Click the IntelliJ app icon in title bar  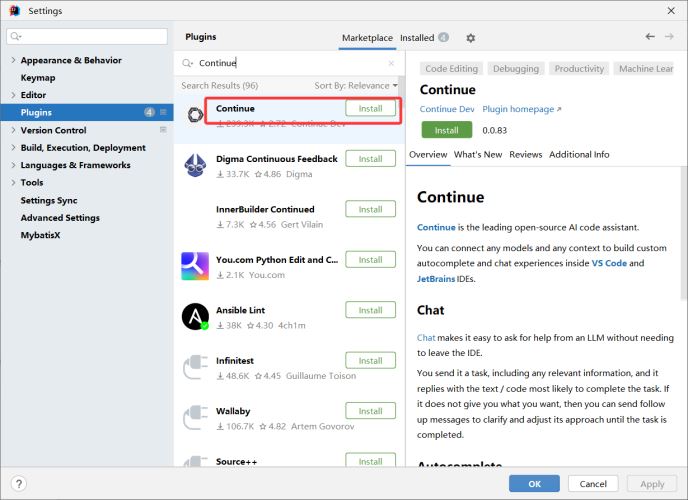pos(14,11)
